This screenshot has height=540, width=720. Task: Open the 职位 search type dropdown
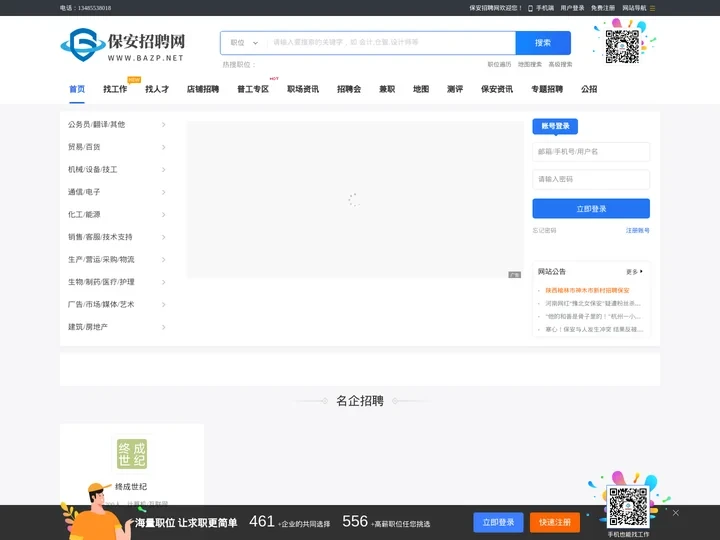[244, 43]
